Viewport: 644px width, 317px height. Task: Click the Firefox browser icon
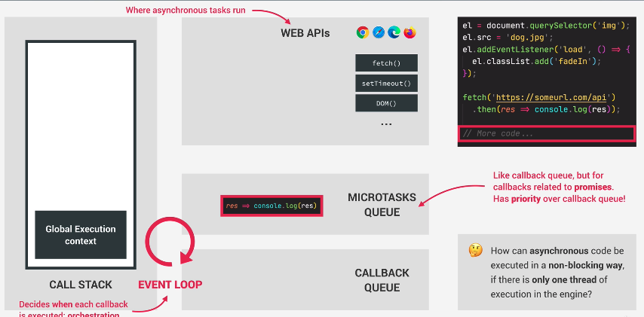[x=409, y=32]
